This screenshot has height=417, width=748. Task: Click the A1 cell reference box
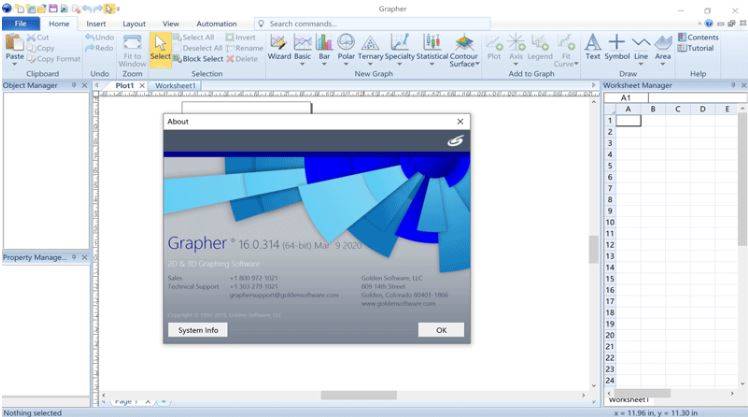tap(626, 98)
